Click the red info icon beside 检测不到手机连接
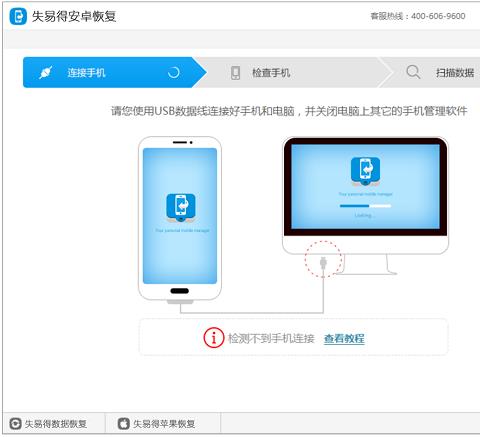 [214, 338]
